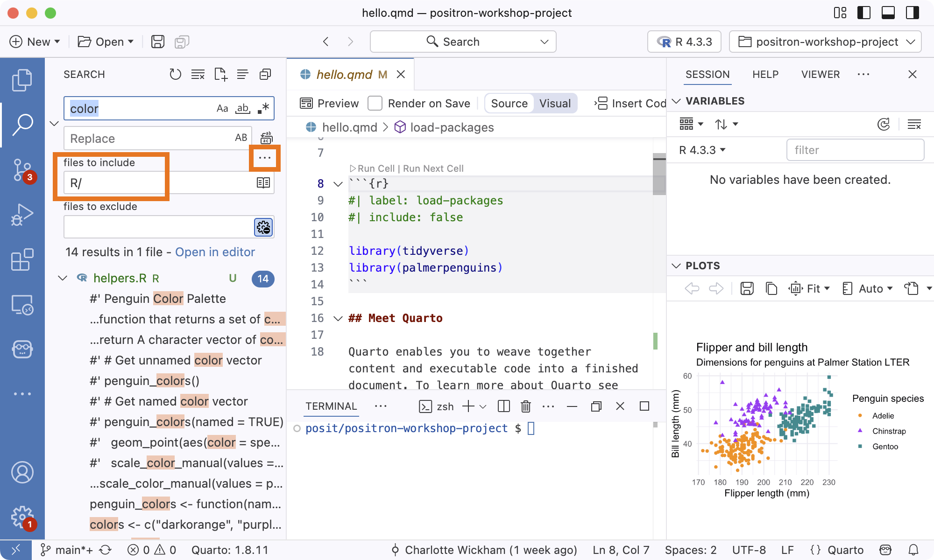Save the plot from the Plots toolbar
Viewport: 934px width, 560px height.
(747, 288)
